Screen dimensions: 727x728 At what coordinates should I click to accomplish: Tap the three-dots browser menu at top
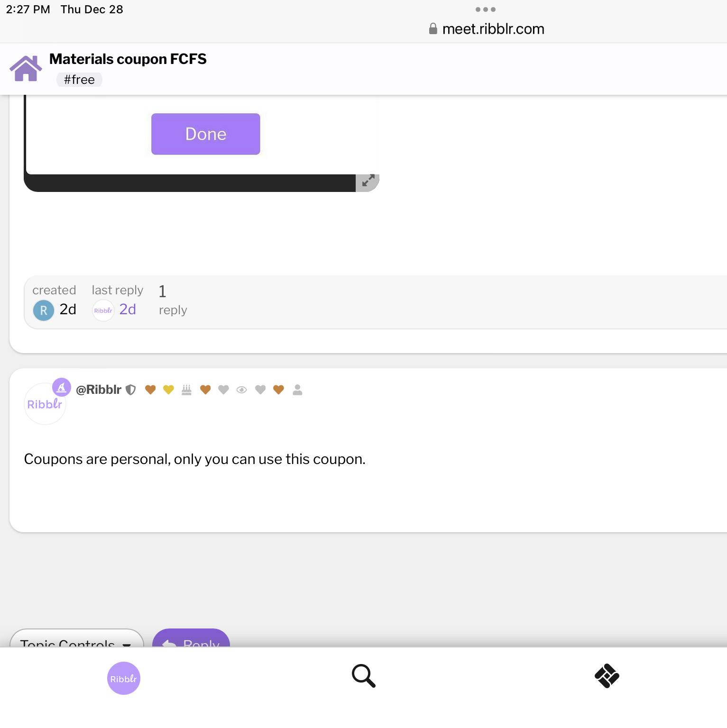pos(485,9)
